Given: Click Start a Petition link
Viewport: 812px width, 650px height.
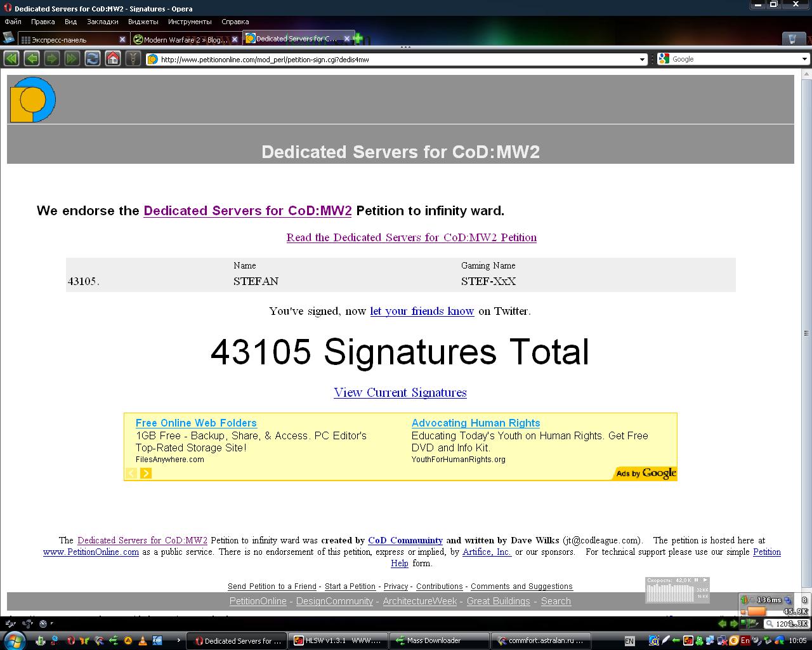Looking at the screenshot, I should [x=350, y=587].
